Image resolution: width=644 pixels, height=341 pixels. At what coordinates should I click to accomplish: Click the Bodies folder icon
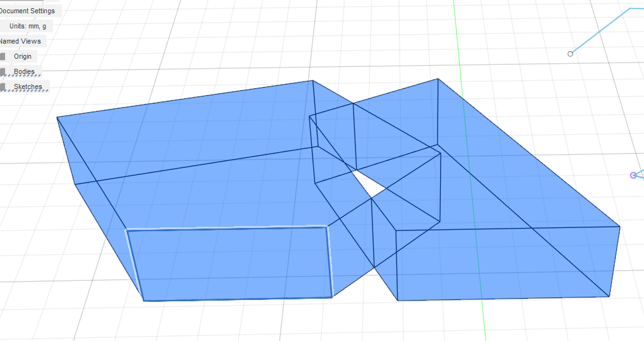click(3, 72)
